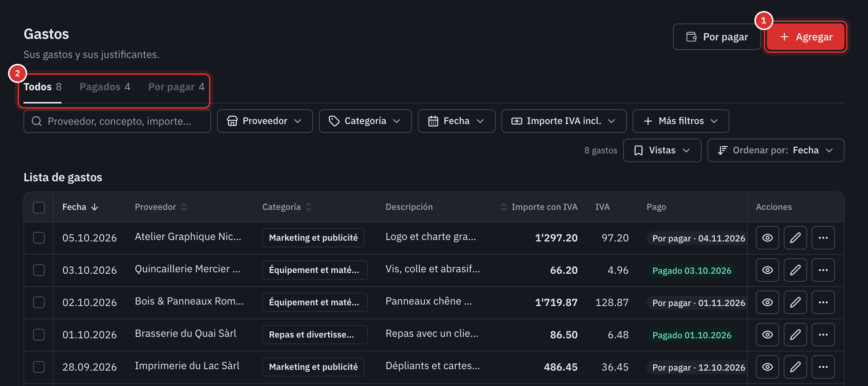Sort the table by Proveedor column
Viewport: 868px width, 386px height.
[161, 207]
